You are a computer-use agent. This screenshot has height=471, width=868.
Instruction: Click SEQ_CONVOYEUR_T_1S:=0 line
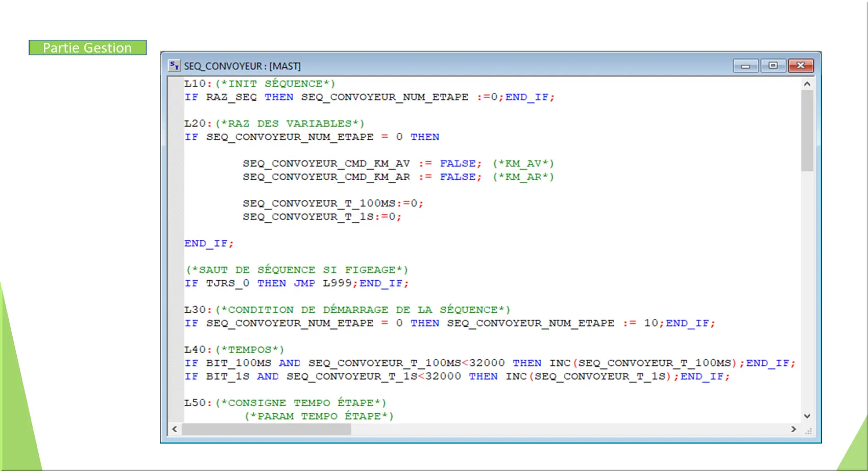[x=322, y=216]
